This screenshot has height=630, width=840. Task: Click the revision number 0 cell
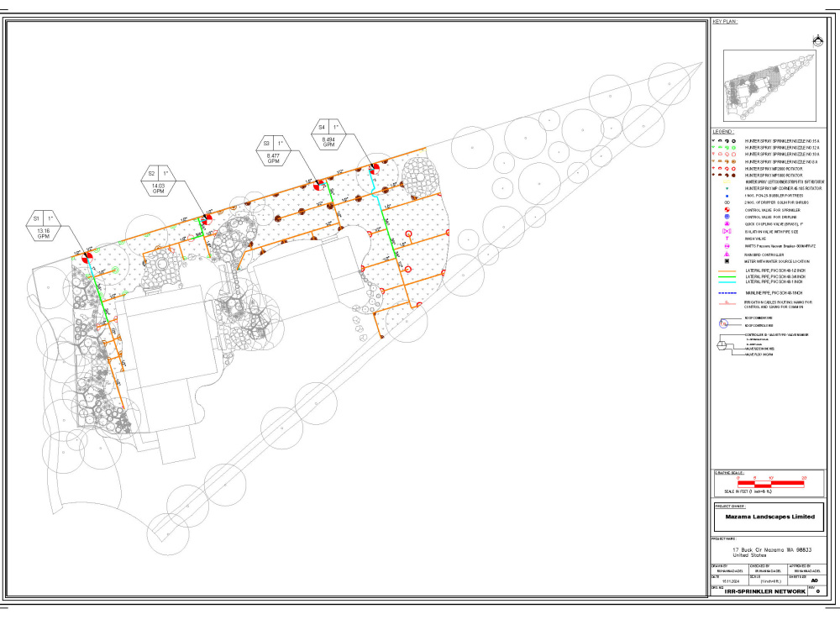click(818, 591)
